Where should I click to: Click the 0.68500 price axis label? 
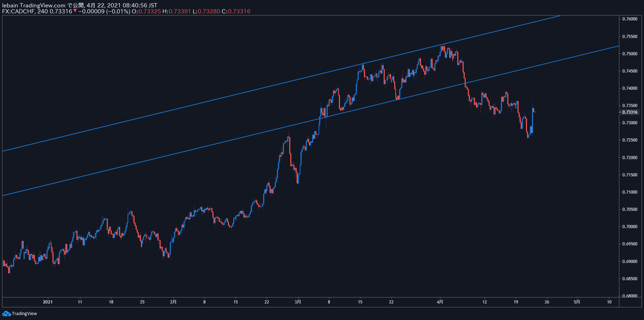pyautogui.click(x=630, y=279)
